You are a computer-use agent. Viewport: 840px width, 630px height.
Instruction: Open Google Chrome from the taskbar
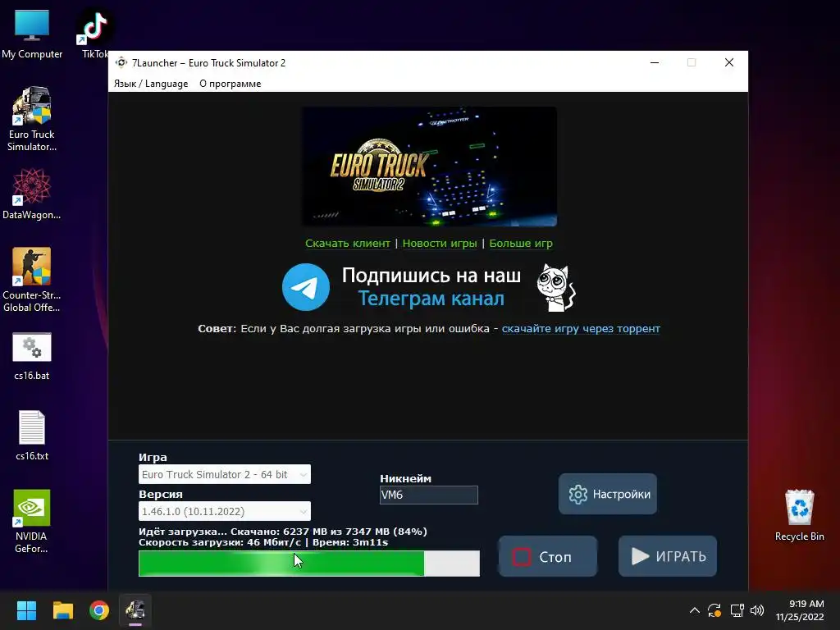[x=99, y=610]
